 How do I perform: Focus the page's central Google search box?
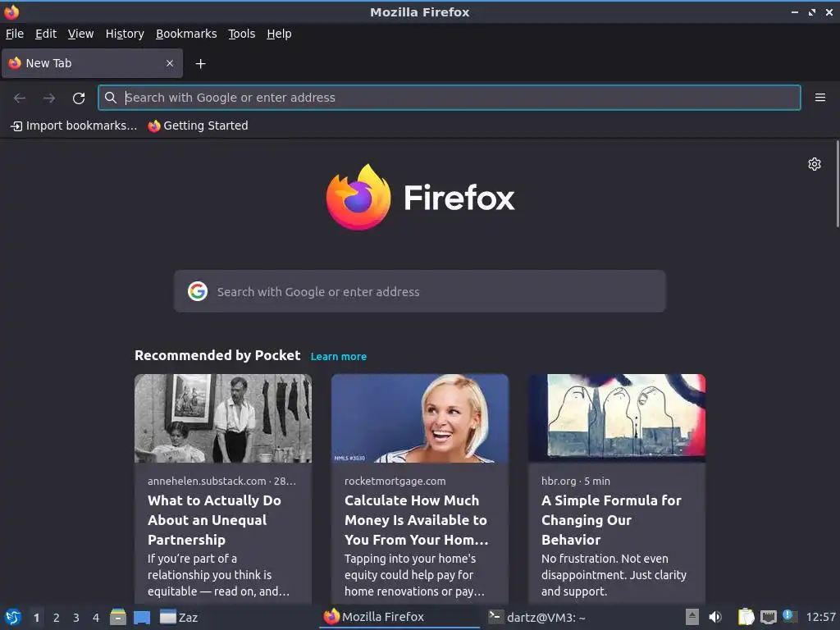[419, 291]
